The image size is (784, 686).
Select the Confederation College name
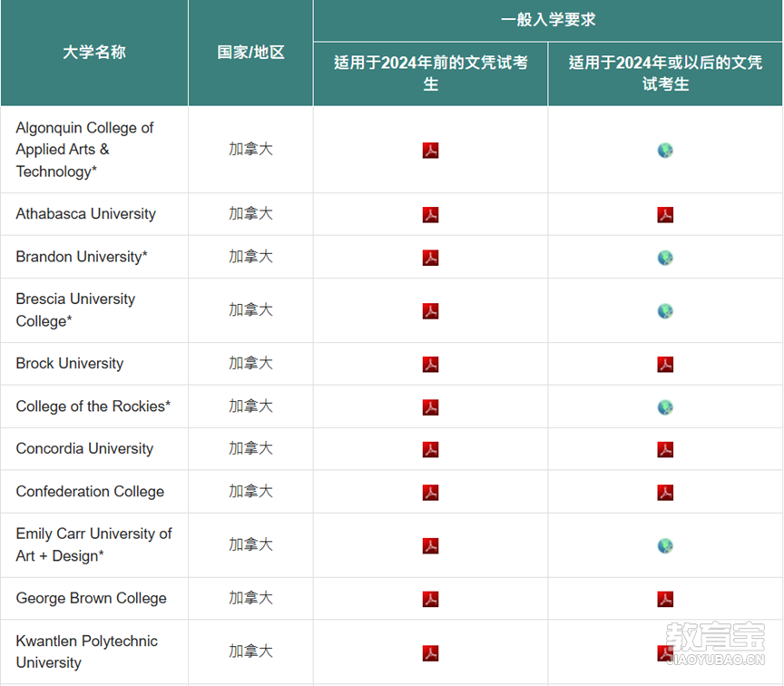pyautogui.click(x=90, y=492)
